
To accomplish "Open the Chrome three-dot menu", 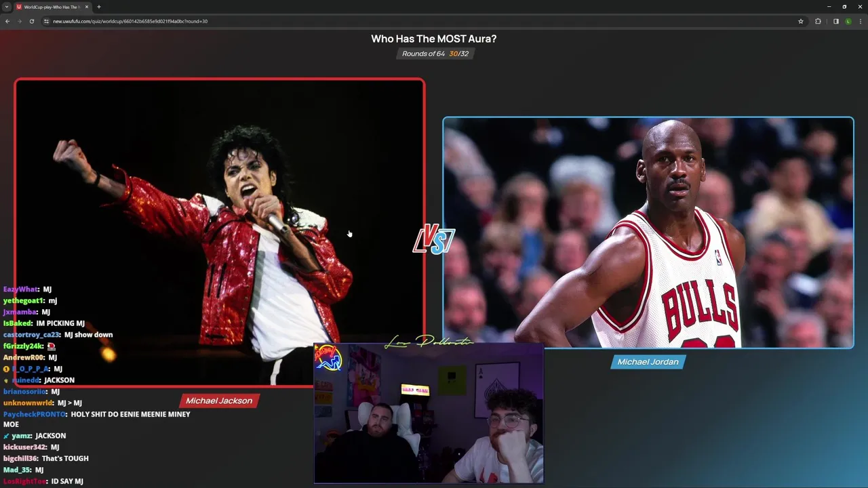I will click(860, 21).
